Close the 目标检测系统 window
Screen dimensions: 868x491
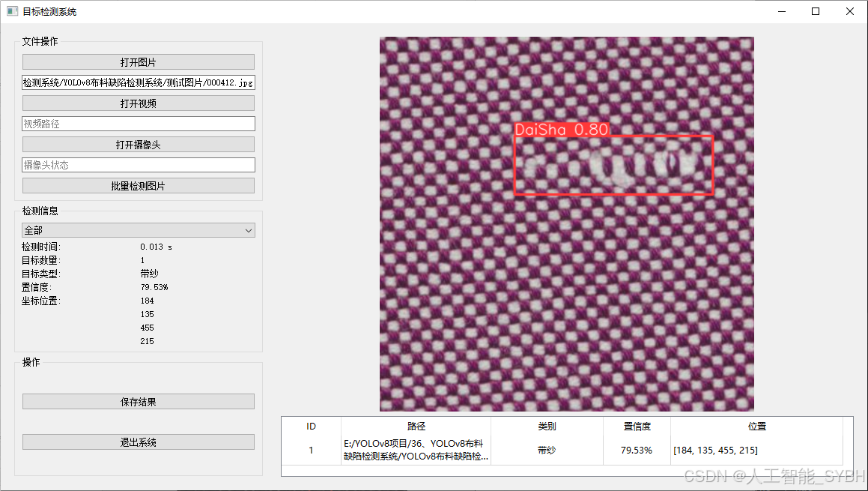tap(850, 11)
